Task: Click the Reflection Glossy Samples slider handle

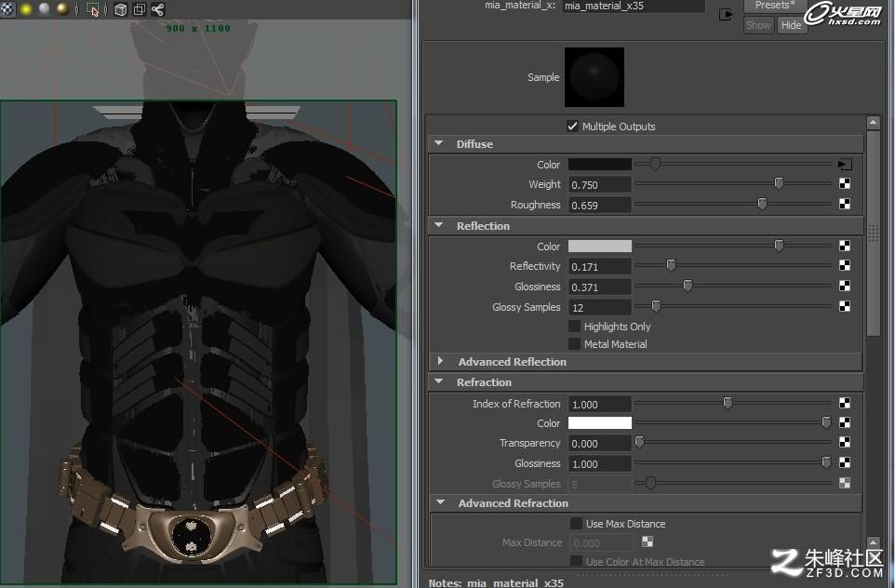Action: click(x=657, y=306)
